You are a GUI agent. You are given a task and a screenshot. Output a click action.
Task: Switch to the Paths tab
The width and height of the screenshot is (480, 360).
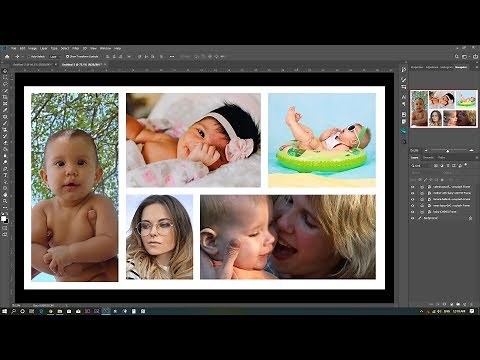pyautogui.click(x=442, y=157)
